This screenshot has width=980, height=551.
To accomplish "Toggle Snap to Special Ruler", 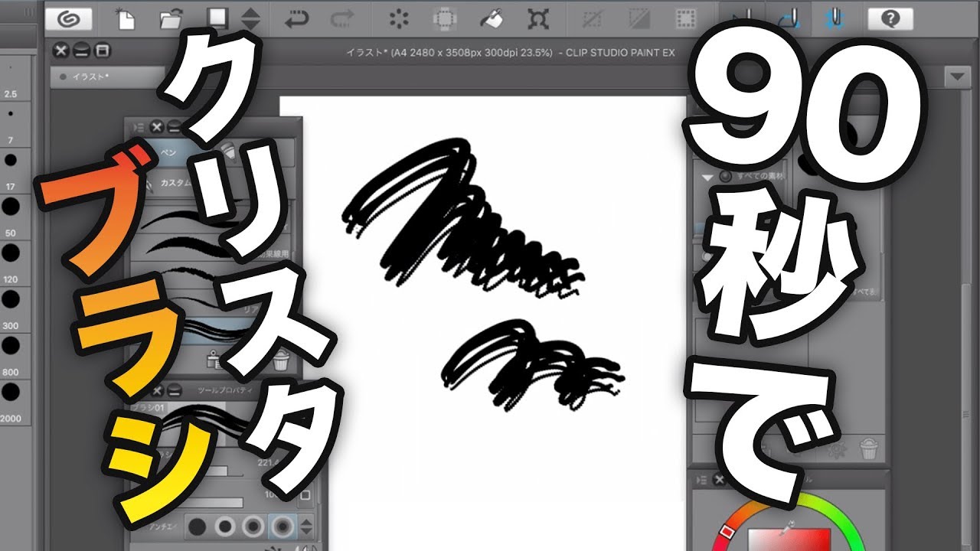I will click(789, 18).
